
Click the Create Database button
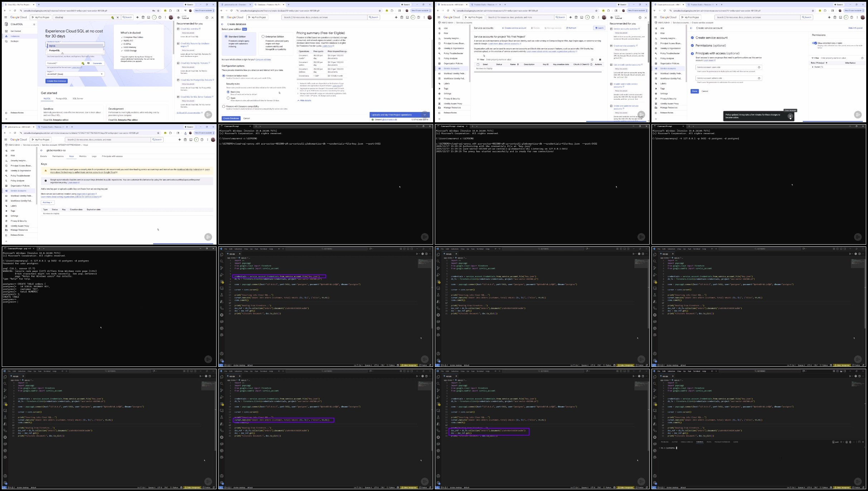click(231, 118)
